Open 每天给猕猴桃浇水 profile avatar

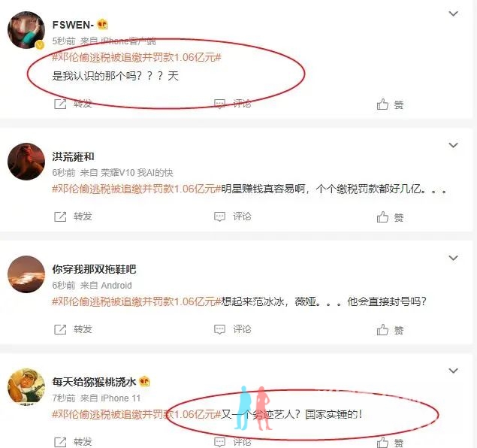pos(26,387)
